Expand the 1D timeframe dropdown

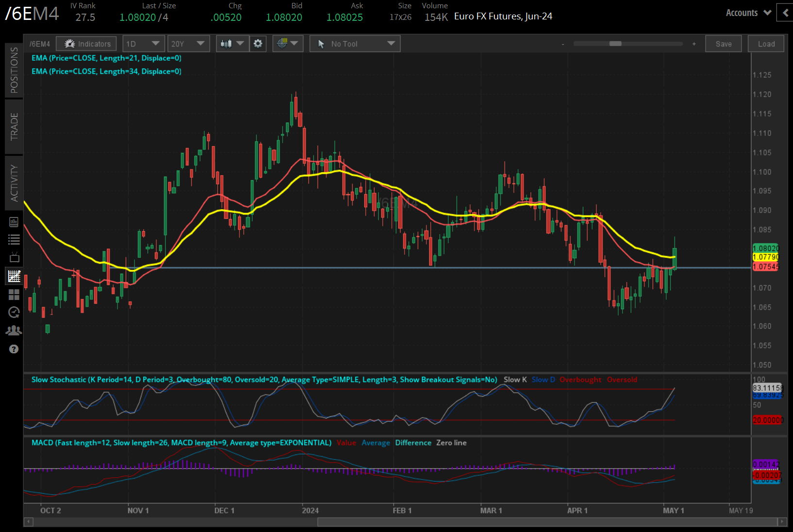click(143, 43)
